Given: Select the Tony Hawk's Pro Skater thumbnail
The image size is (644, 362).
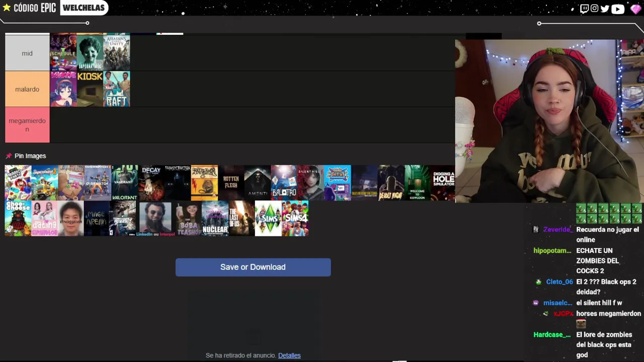Looking at the screenshot, I should (x=123, y=219).
